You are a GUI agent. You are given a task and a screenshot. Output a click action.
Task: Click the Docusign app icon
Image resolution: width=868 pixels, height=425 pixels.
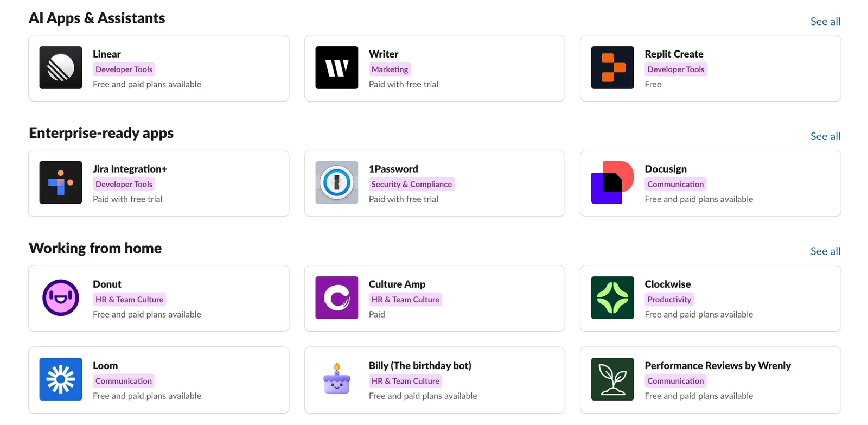[x=612, y=182]
